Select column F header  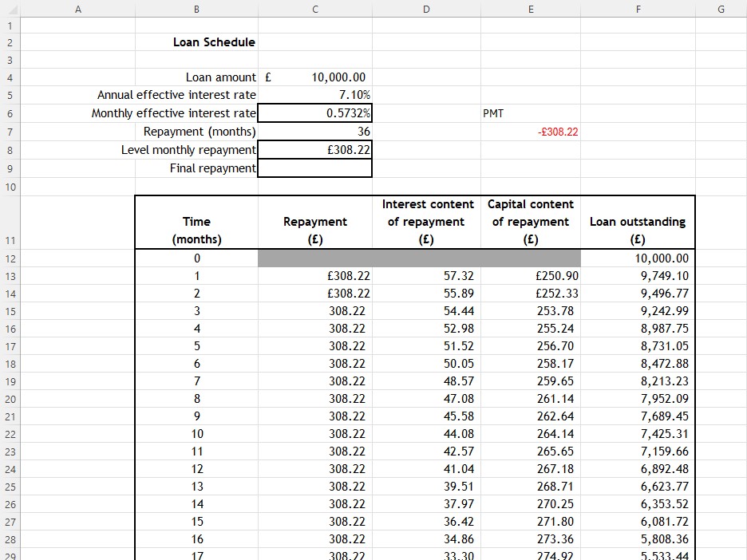pyautogui.click(x=638, y=9)
